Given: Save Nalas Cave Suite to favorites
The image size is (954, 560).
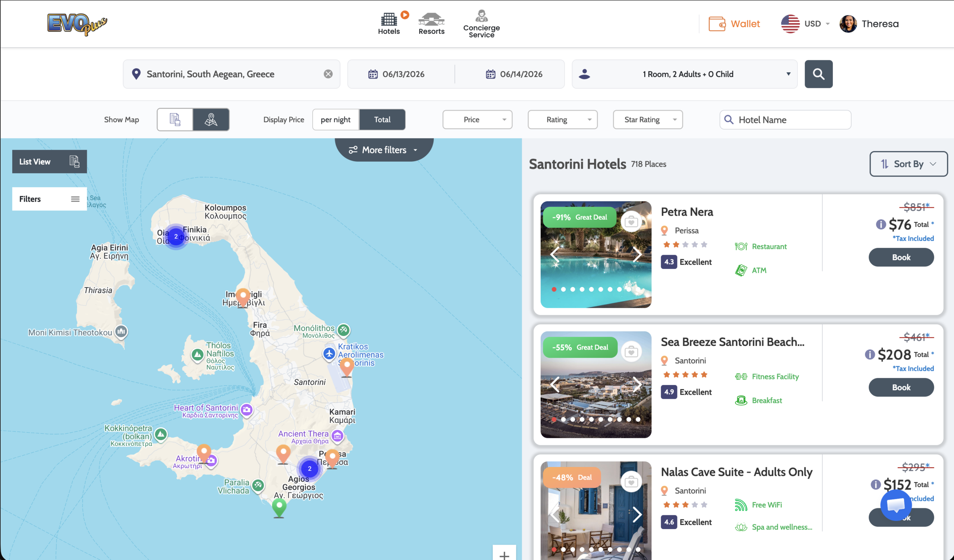Looking at the screenshot, I should click(631, 482).
